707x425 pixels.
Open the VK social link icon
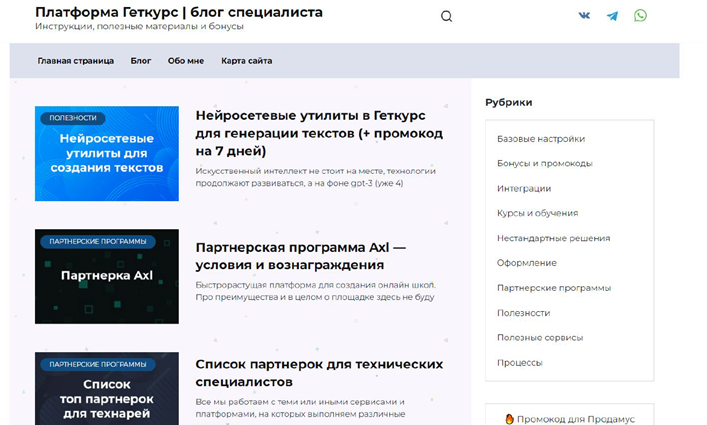pyautogui.click(x=584, y=16)
